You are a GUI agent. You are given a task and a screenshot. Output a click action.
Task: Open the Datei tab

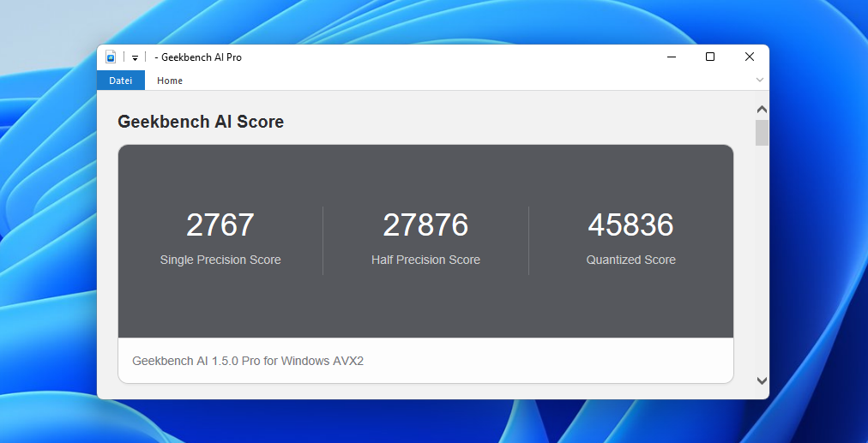click(x=121, y=81)
